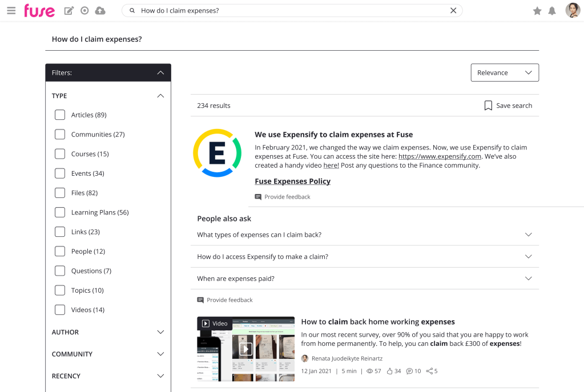The image size is (584, 392).
Task: Expand "When are expenses paid?" question
Action: click(x=528, y=278)
